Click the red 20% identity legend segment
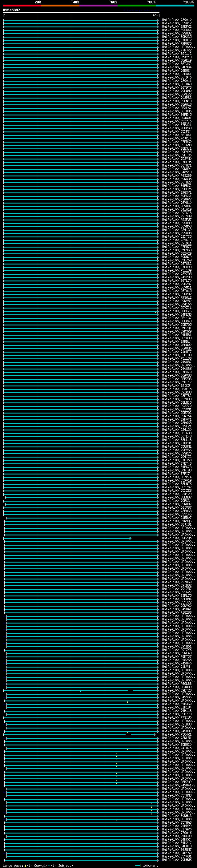The height and width of the screenshot is (868, 197). pos(22,6)
